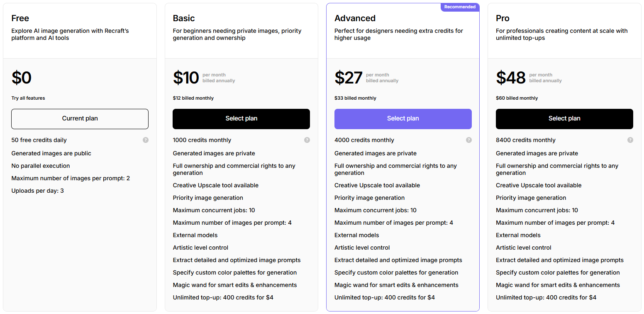Screen dimensions: 644x314
Task: Click help icon beside 8400 credits monthly
Action: click(630, 140)
